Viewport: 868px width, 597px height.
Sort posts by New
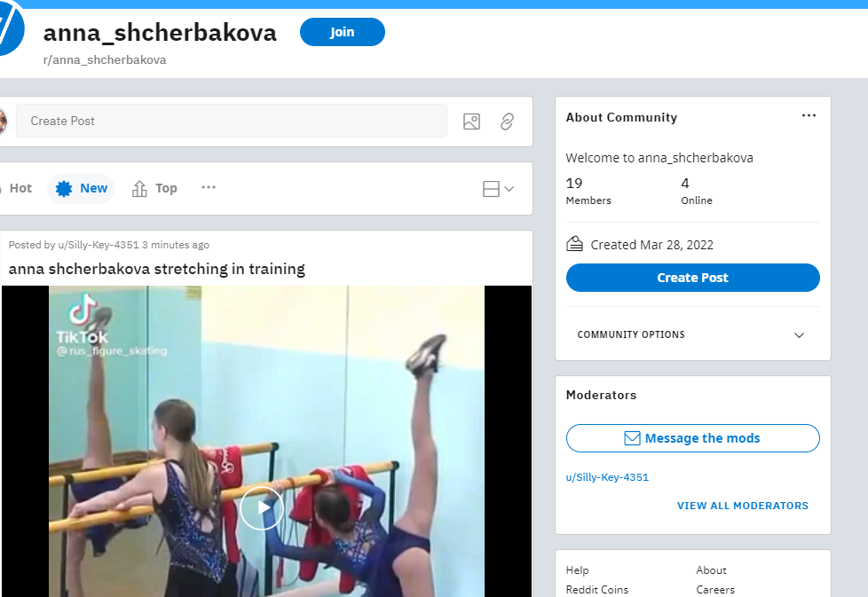pos(82,189)
